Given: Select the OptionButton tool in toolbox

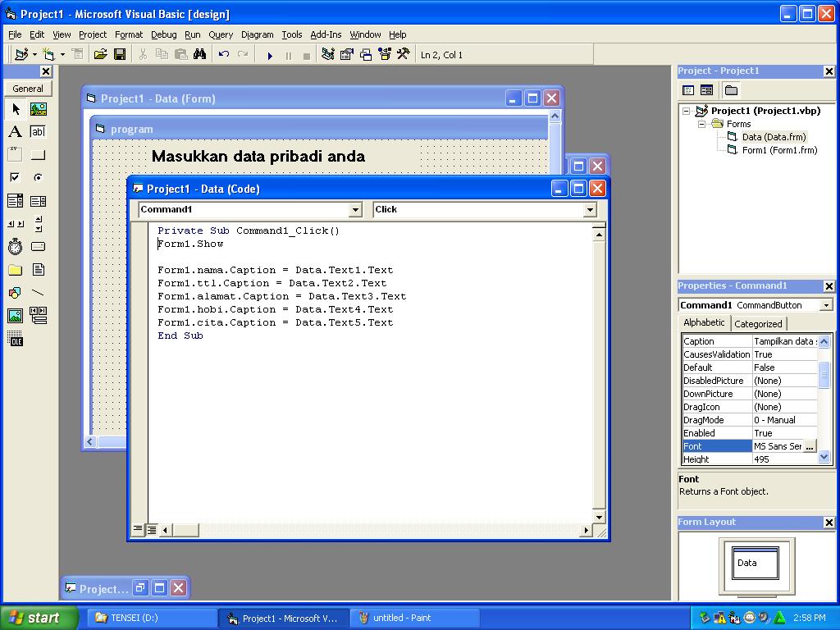Looking at the screenshot, I should pyautogui.click(x=38, y=177).
